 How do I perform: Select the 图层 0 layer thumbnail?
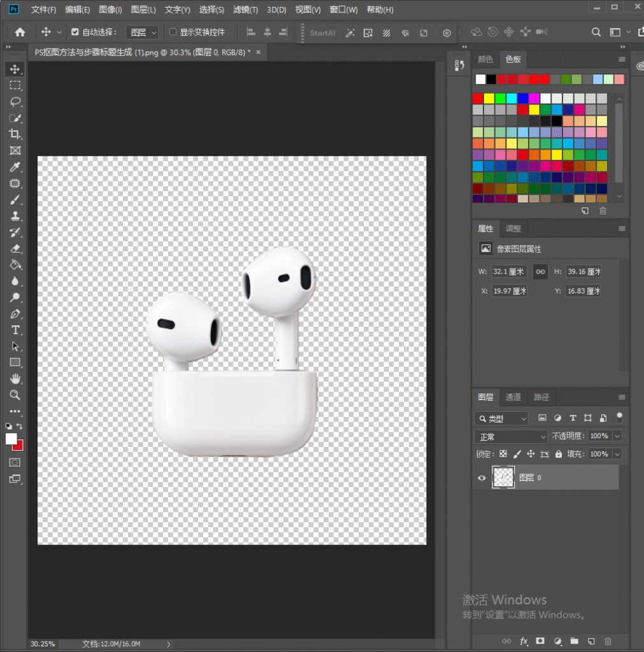pos(503,478)
